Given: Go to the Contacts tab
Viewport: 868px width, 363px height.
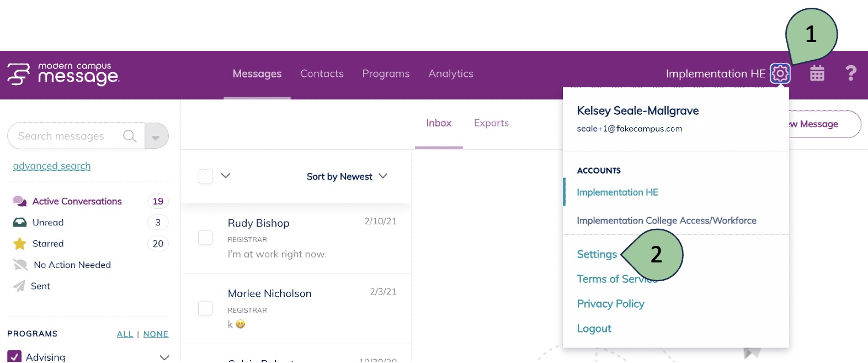Looking at the screenshot, I should click(x=322, y=73).
